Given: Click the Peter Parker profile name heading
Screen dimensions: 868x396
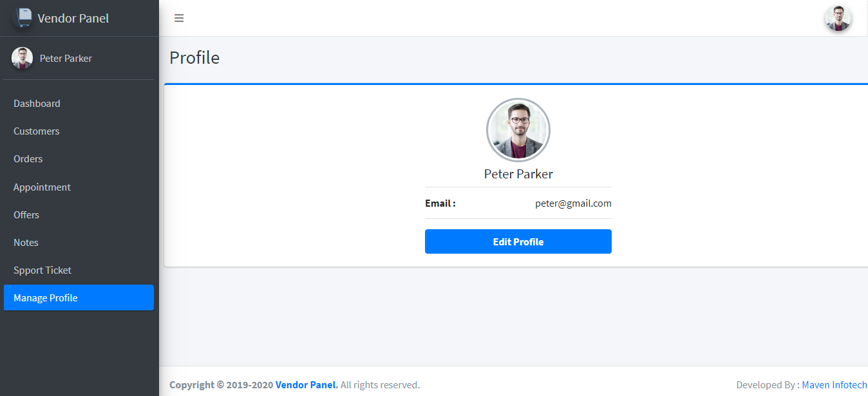Looking at the screenshot, I should click(x=518, y=174).
